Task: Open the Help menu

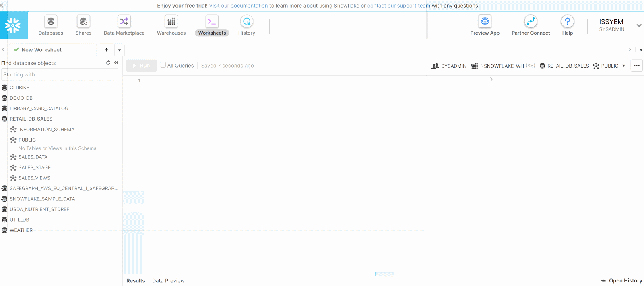Action: pos(568,25)
